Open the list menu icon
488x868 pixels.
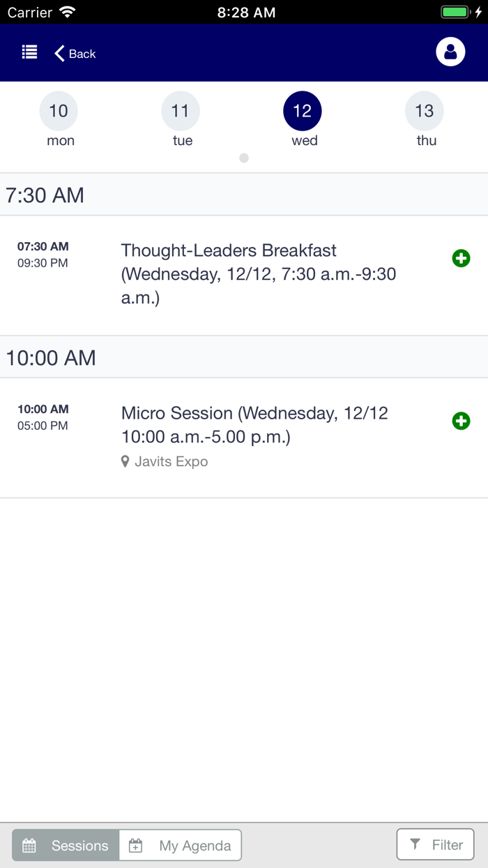29,52
